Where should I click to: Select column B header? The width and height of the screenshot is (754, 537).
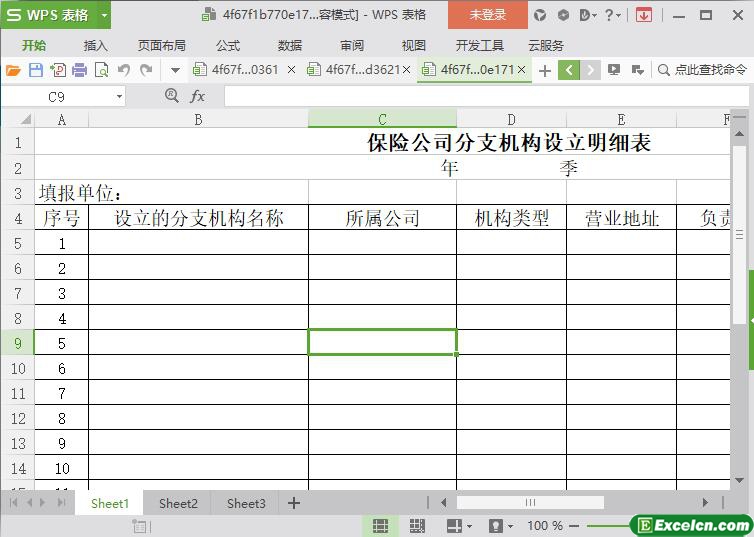[x=198, y=119]
